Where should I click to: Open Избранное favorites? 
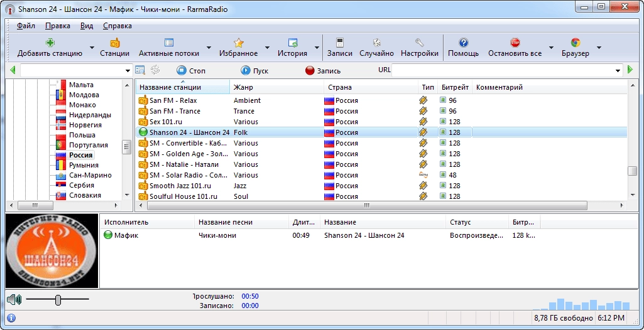[x=238, y=48]
